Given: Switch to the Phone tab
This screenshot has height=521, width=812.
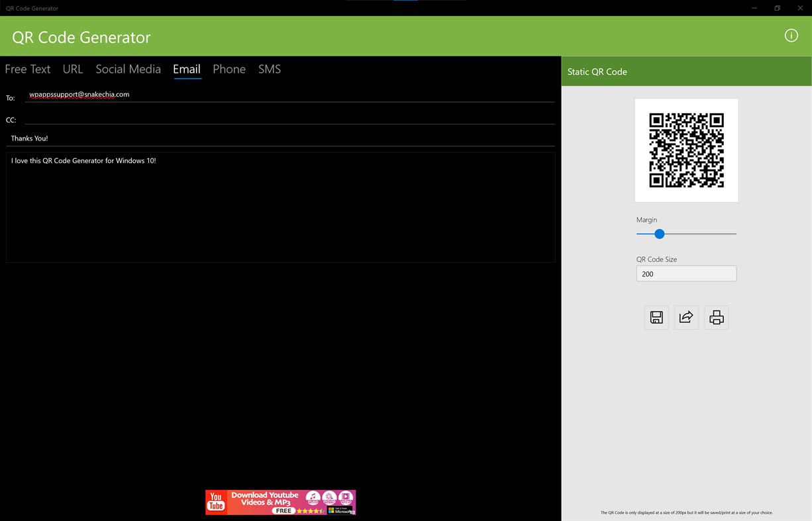Looking at the screenshot, I should (228, 69).
